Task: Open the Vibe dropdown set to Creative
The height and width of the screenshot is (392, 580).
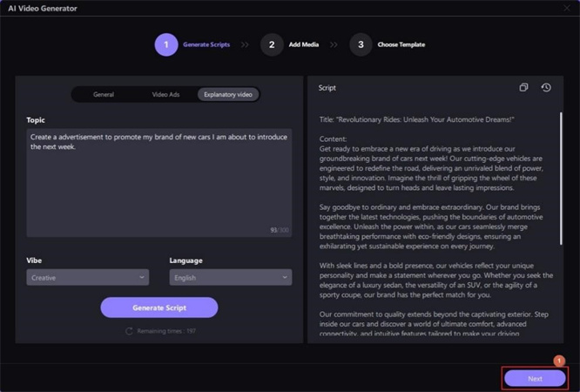Action: point(87,277)
